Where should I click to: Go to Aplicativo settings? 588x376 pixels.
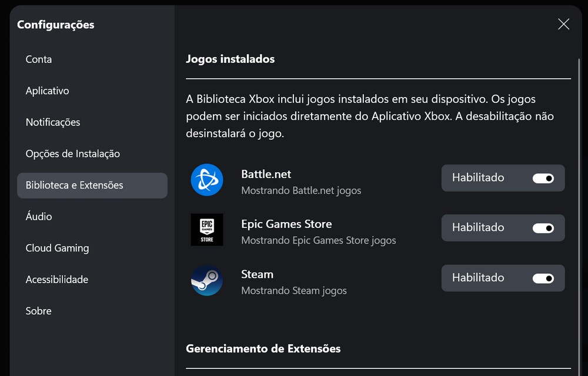48,91
